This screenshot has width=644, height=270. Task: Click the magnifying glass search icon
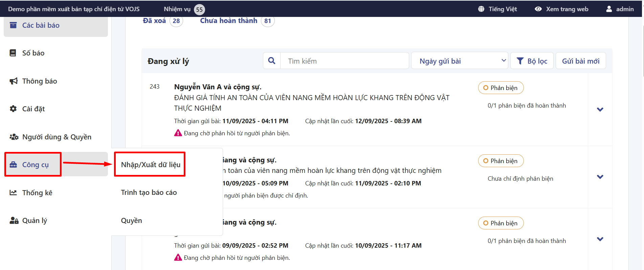point(271,61)
